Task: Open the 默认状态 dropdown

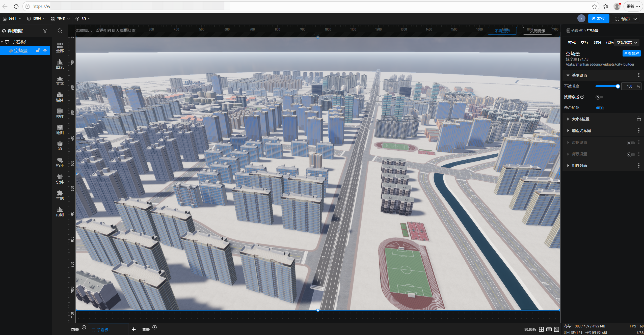Action: (627, 43)
